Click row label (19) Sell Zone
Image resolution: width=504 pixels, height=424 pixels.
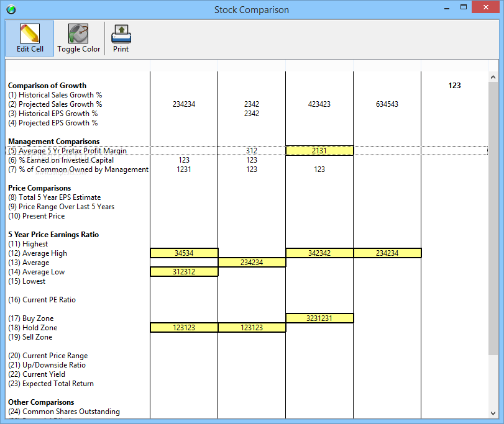pyautogui.click(x=30, y=336)
